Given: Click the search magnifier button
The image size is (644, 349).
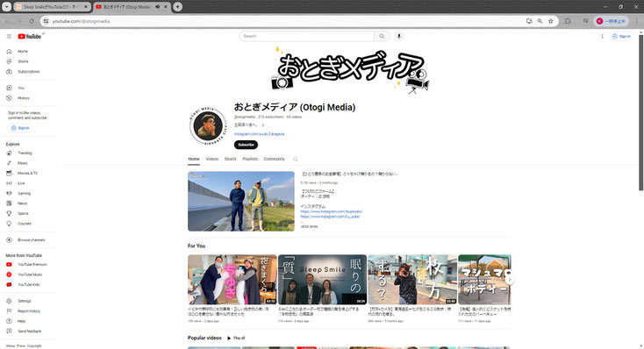Looking at the screenshot, I should point(382,37).
